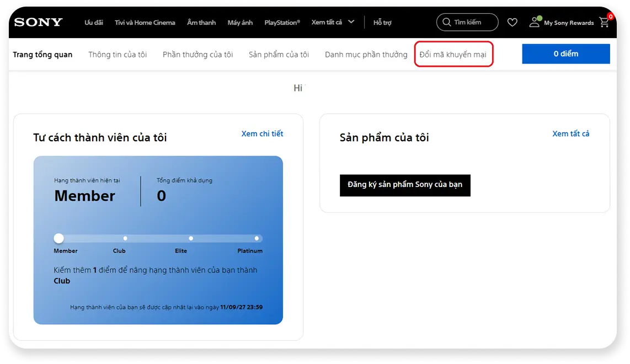Click Đăng ký sản phẩm Sony của bạn

[405, 185]
